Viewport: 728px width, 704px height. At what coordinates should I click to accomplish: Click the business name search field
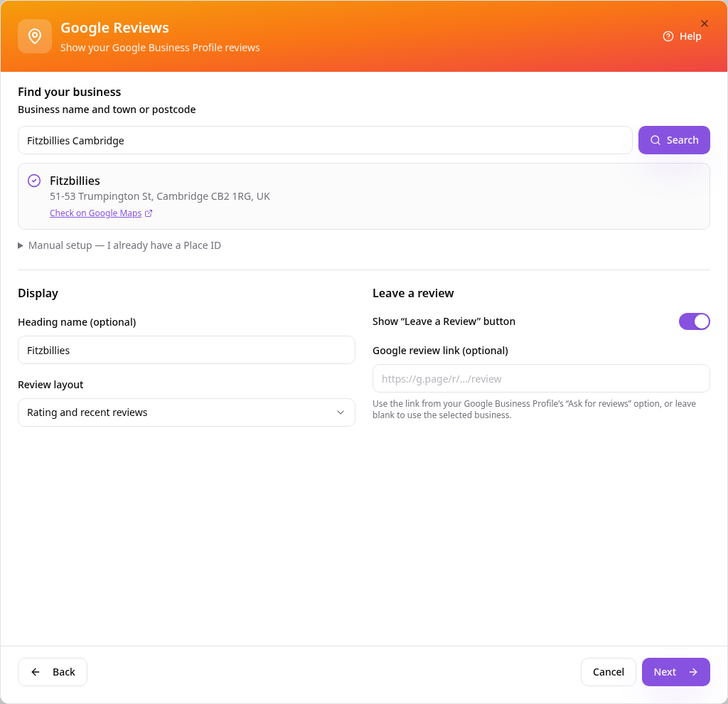point(325,140)
